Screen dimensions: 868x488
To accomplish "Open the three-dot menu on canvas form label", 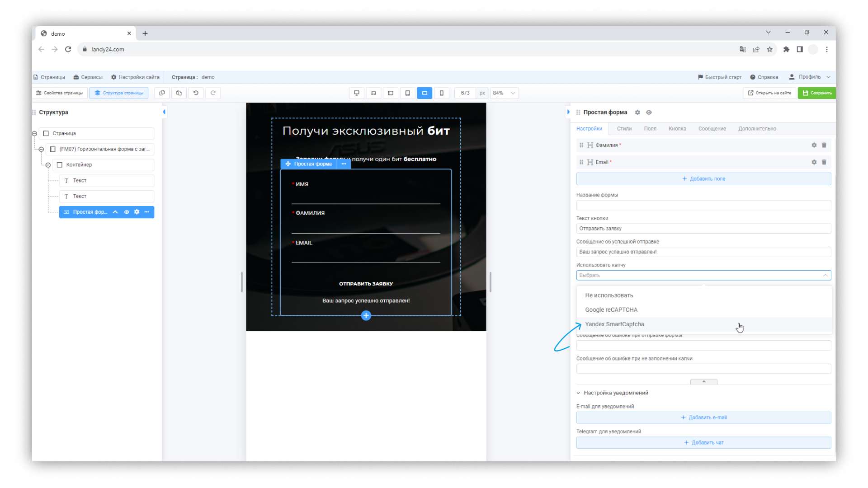I will (x=344, y=164).
